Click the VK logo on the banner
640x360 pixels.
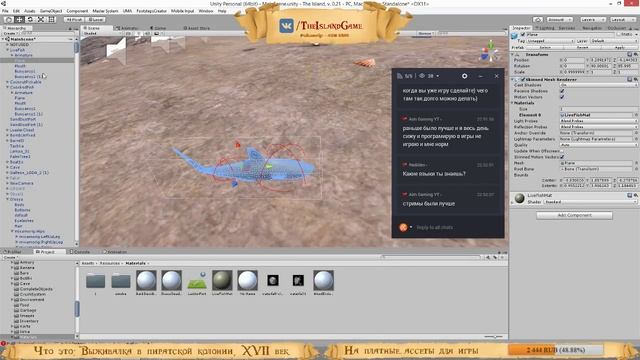click(286, 25)
